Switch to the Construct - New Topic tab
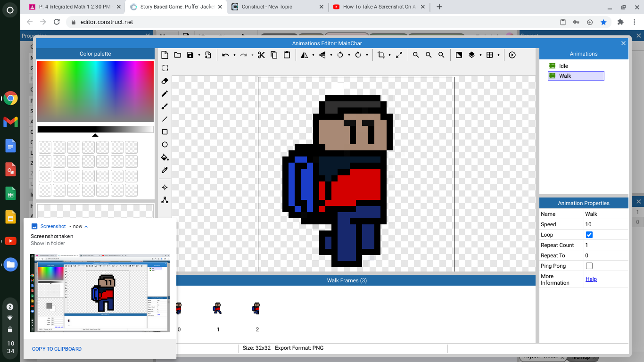This screenshot has width=644, height=362. click(x=268, y=7)
